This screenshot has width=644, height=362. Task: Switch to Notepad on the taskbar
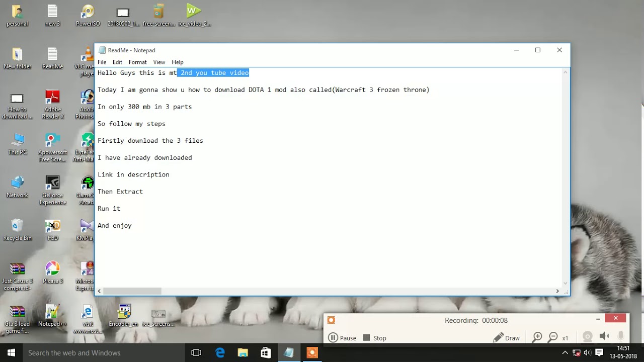pos(289,352)
